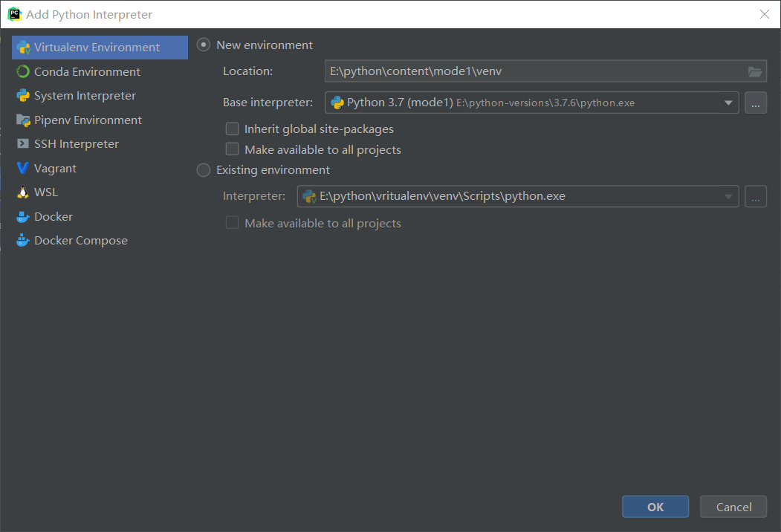Click the System Interpreter python icon

click(23, 96)
